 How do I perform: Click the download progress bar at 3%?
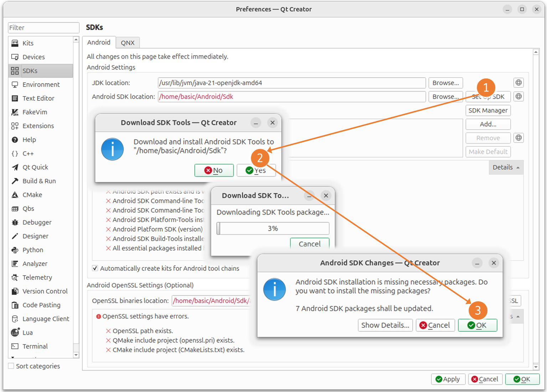(273, 229)
